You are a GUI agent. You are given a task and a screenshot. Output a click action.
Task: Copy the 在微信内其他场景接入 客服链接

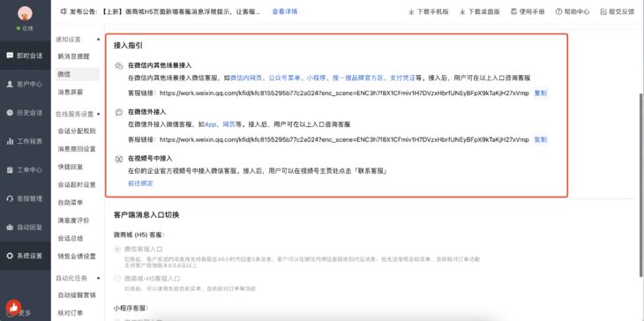tap(540, 93)
